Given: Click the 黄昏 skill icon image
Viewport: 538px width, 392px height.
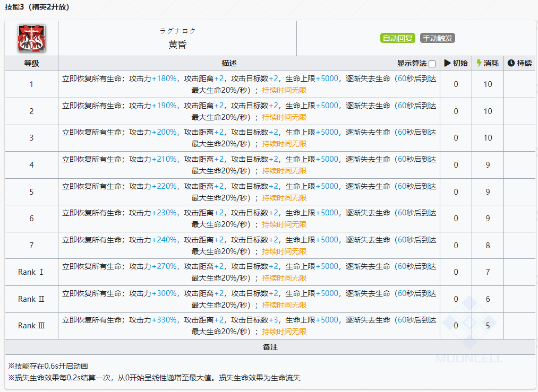Looking at the screenshot, I should pyautogui.click(x=31, y=38).
